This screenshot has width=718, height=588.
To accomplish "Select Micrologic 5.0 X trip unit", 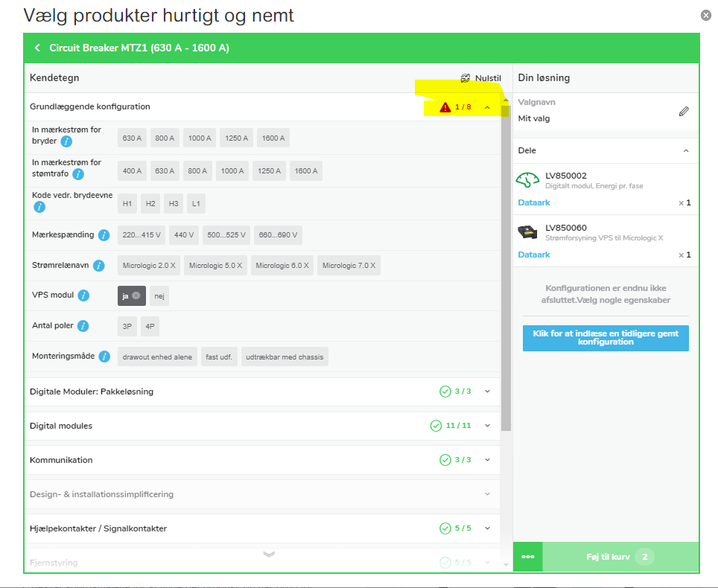I will coord(216,266).
